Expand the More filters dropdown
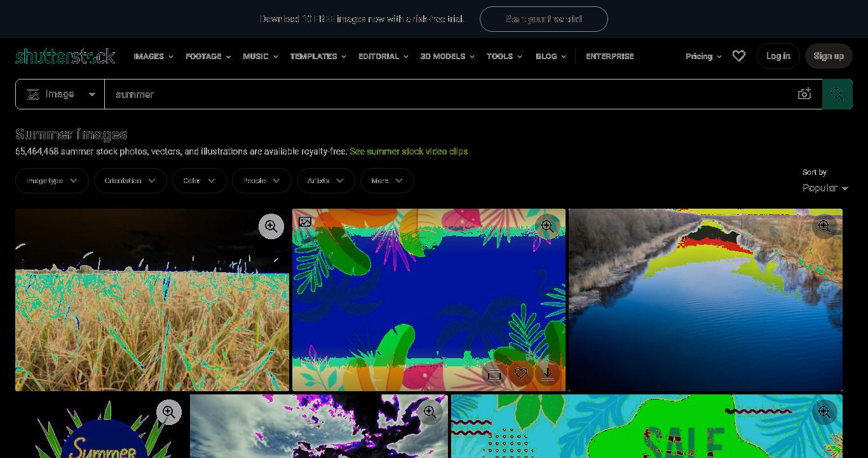 (x=387, y=181)
